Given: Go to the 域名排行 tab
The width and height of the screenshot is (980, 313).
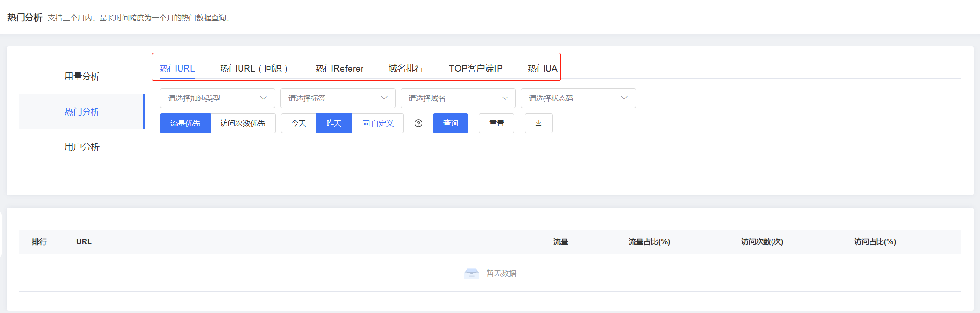Looking at the screenshot, I should 406,69.
